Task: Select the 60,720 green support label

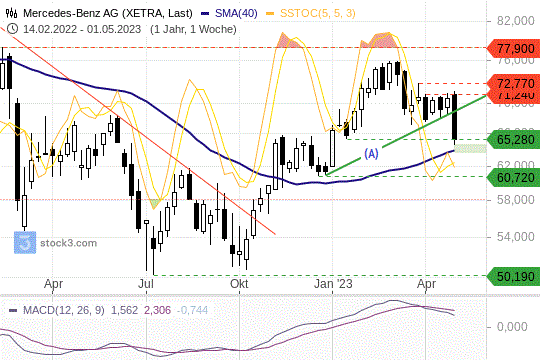Action: click(513, 178)
